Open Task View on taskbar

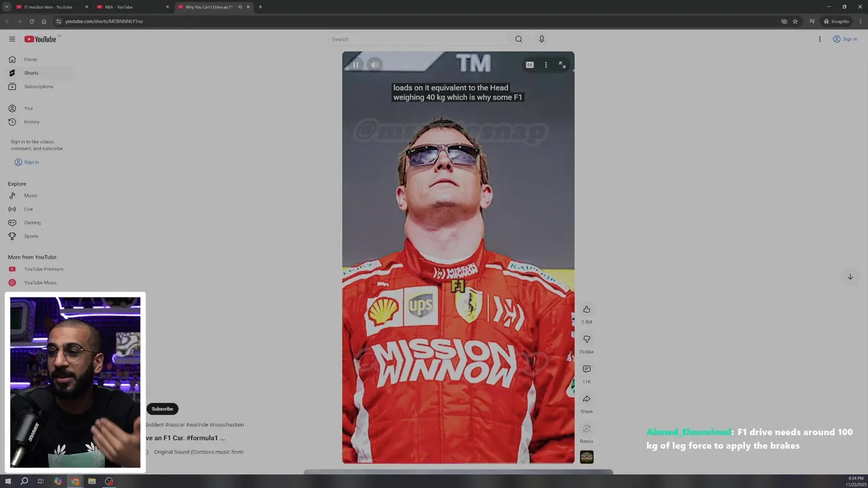coord(41,481)
